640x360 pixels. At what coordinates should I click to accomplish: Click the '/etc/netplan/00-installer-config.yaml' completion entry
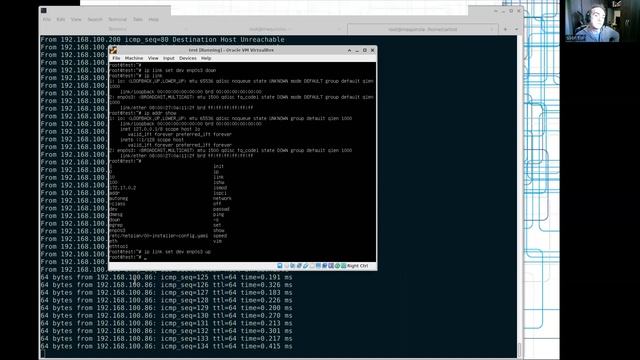click(x=159, y=236)
